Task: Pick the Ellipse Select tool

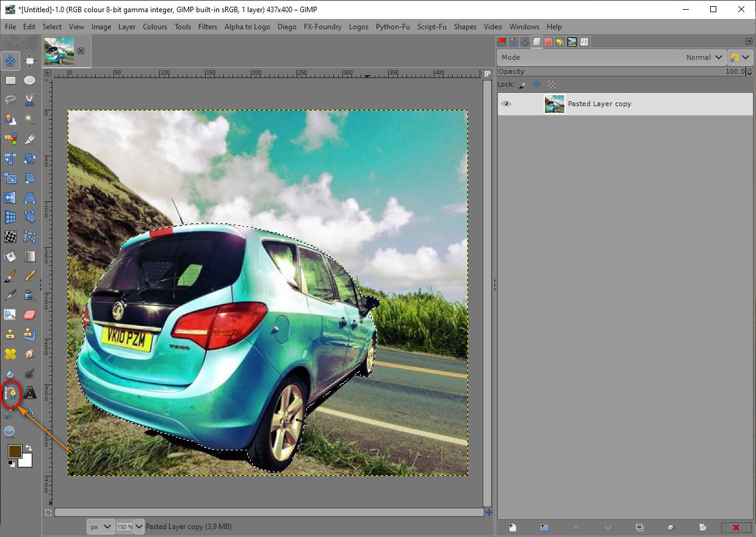Action: pos(29,80)
